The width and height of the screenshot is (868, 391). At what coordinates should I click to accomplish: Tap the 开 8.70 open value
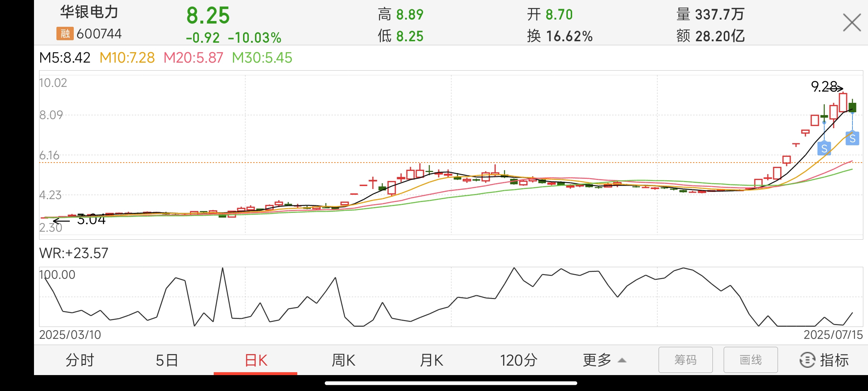point(550,14)
